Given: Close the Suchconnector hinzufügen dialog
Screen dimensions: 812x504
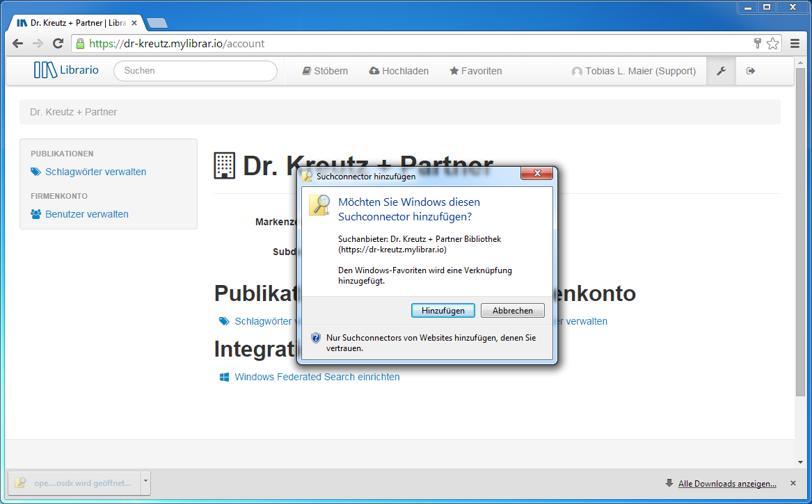Looking at the screenshot, I should (x=537, y=173).
